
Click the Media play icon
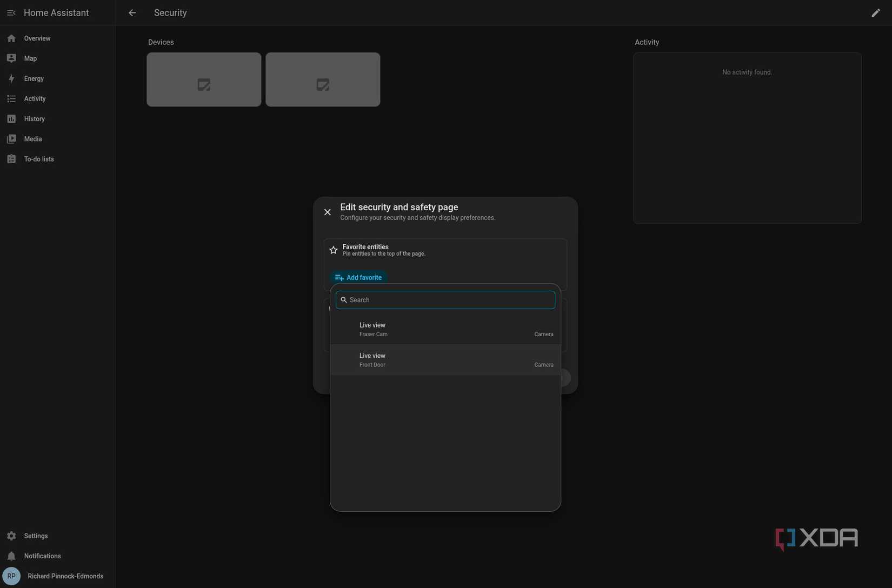click(11, 139)
